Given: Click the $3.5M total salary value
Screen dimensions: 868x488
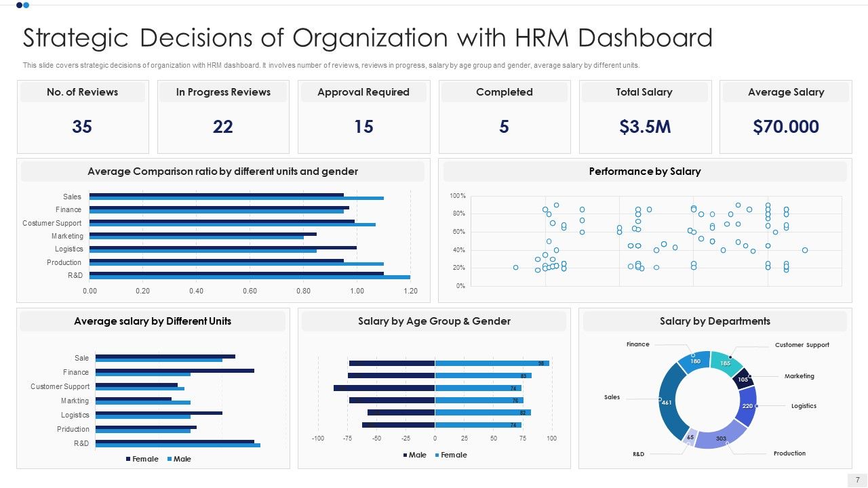Looking at the screenshot, I should (x=645, y=127).
